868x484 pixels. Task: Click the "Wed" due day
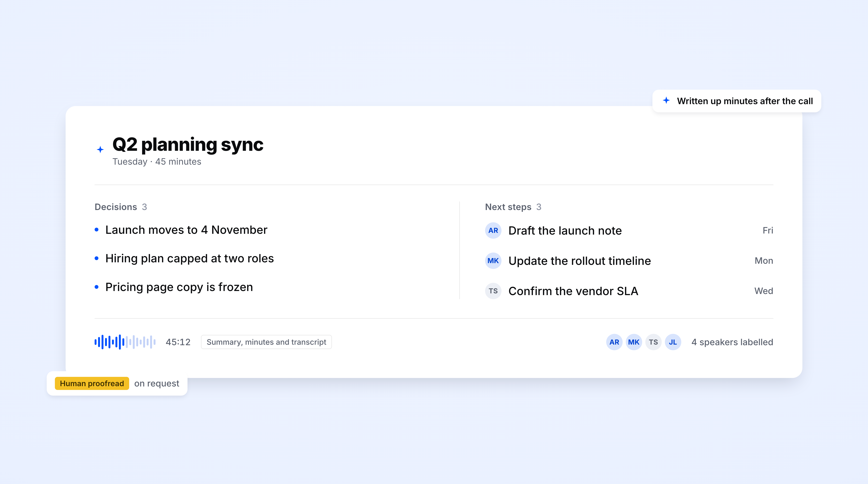tap(764, 291)
